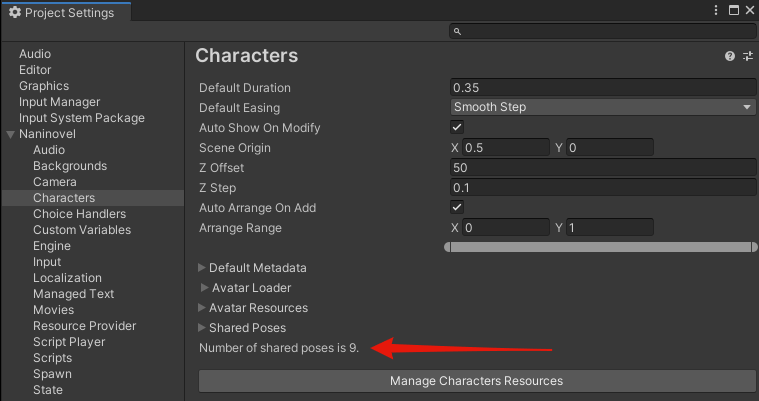Uncheck Auto Show On Modify
The image size is (759, 401).
[458, 128]
